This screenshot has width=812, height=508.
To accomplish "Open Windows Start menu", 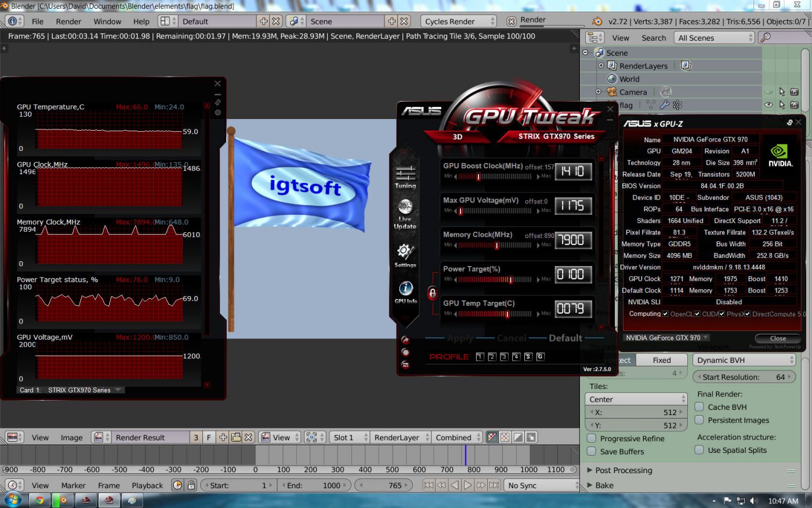I will (12, 500).
